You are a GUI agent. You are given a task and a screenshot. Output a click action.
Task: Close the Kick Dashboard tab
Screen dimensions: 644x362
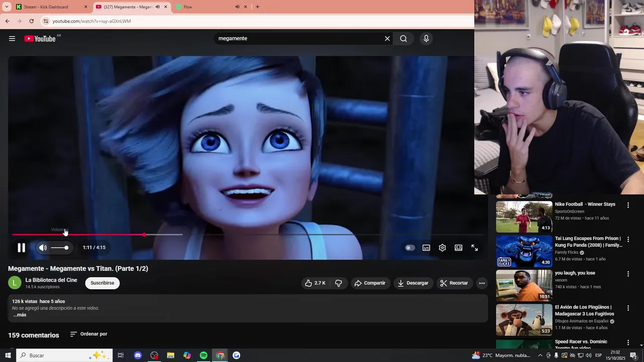point(86,7)
